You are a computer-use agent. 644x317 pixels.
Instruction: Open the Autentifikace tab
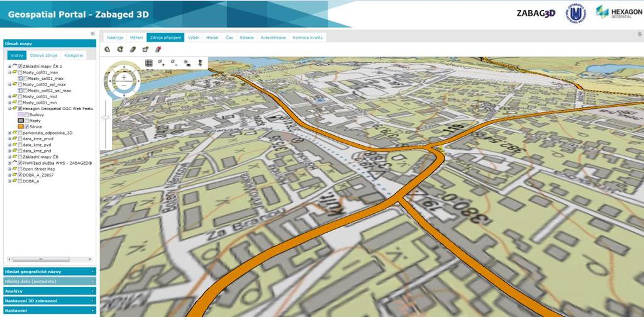pyautogui.click(x=273, y=37)
